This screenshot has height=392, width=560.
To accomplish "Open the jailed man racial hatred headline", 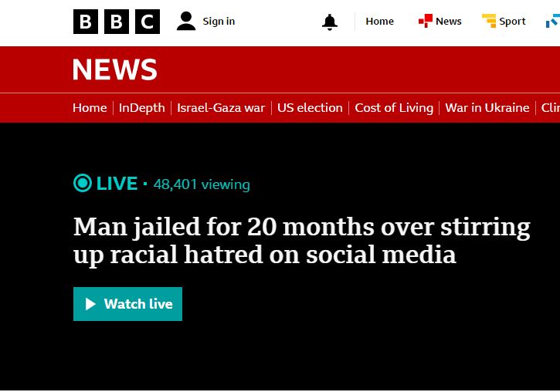I will (x=301, y=240).
